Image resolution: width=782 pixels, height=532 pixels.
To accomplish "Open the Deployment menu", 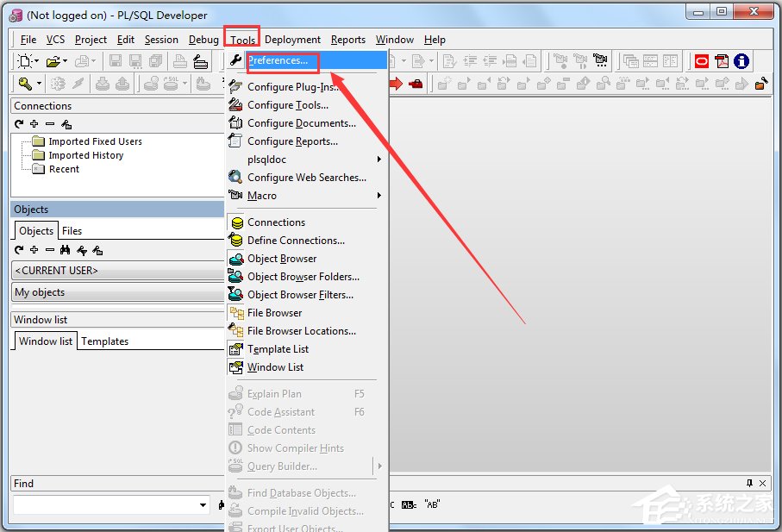I will point(292,40).
